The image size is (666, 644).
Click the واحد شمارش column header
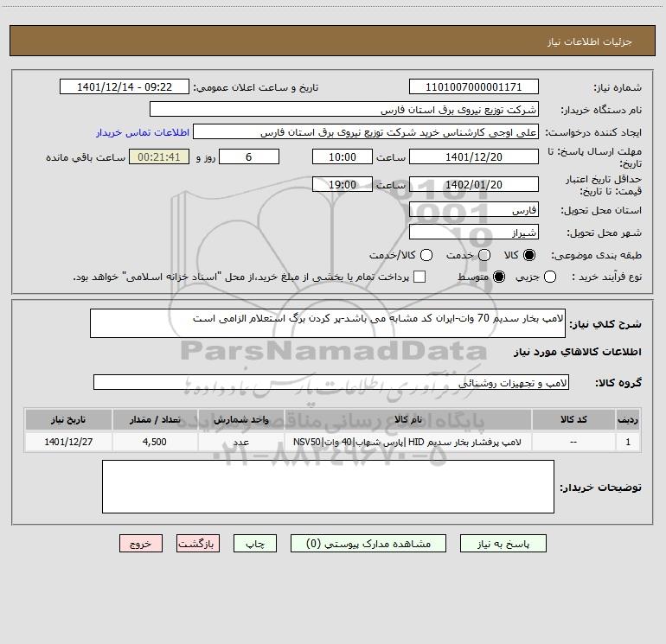(240, 419)
